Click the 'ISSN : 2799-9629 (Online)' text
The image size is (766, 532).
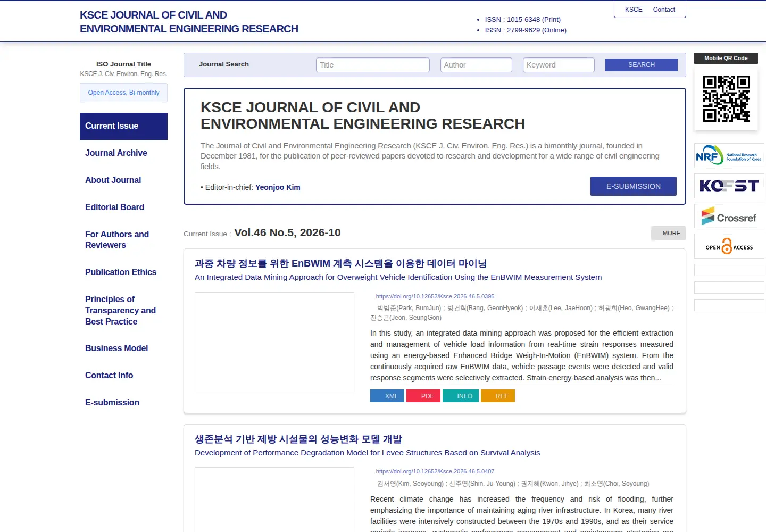526,30
